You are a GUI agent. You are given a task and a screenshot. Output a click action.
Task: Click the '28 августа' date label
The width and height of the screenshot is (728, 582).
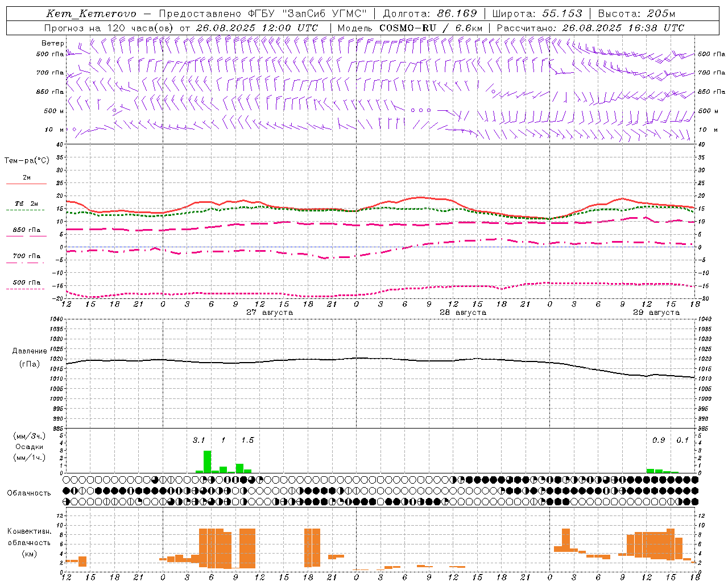(463, 313)
